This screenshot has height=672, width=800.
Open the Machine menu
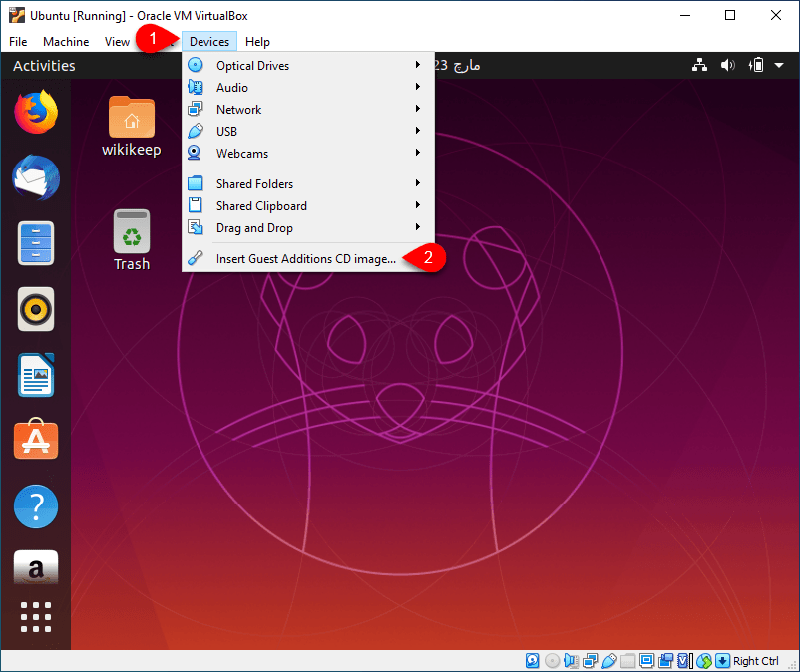pyautogui.click(x=66, y=41)
